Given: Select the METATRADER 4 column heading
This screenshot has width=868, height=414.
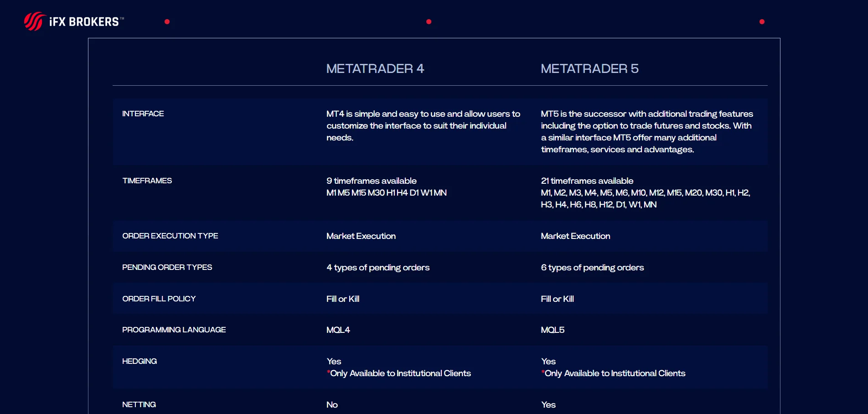Looking at the screenshot, I should pyautogui.click(x=375, y=68).
